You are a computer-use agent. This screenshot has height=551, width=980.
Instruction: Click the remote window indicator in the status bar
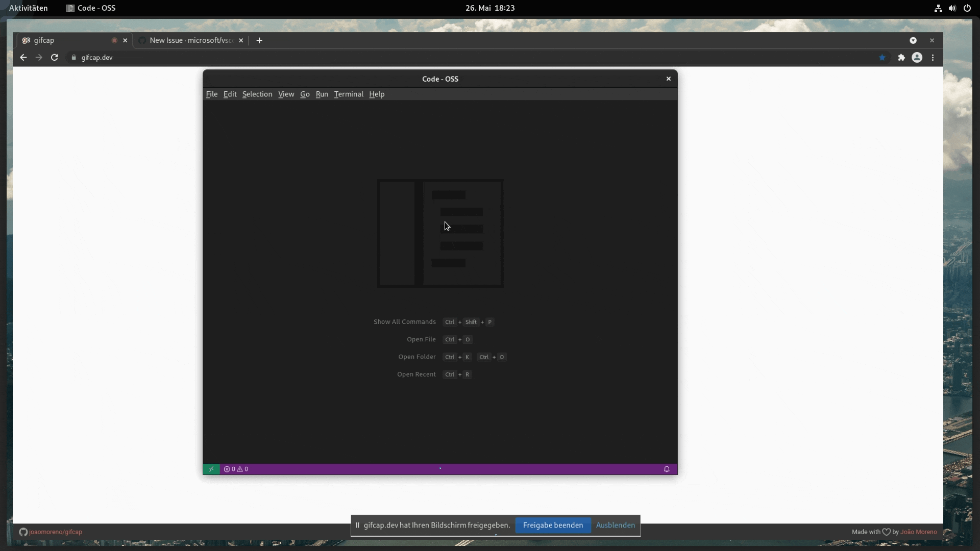click(211, 469)
